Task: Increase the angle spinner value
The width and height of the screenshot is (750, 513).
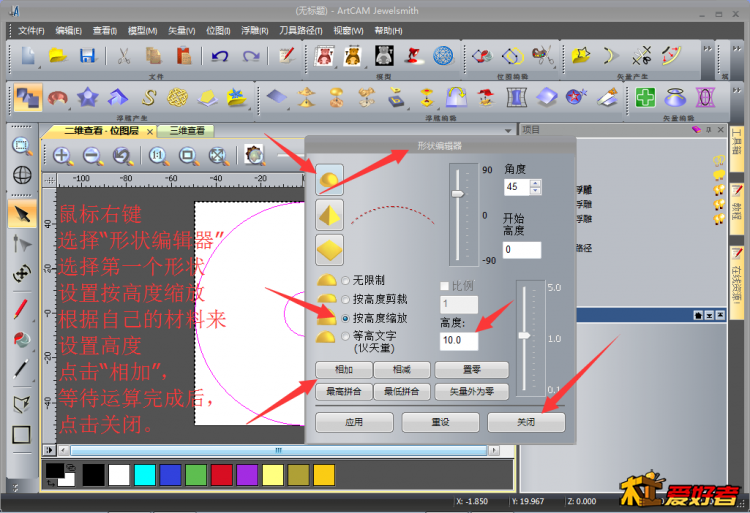Action: 535,183
